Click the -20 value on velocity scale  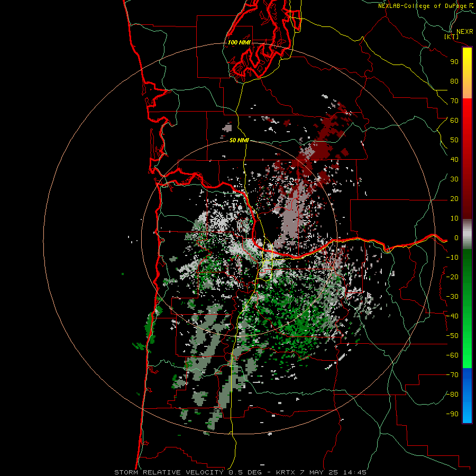point(452,277)
